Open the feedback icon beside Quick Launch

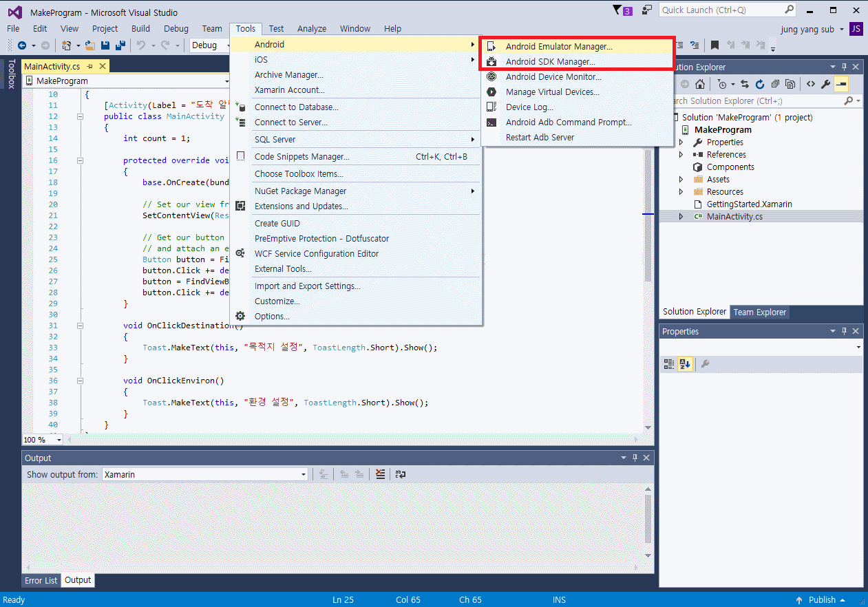[646, 10]
